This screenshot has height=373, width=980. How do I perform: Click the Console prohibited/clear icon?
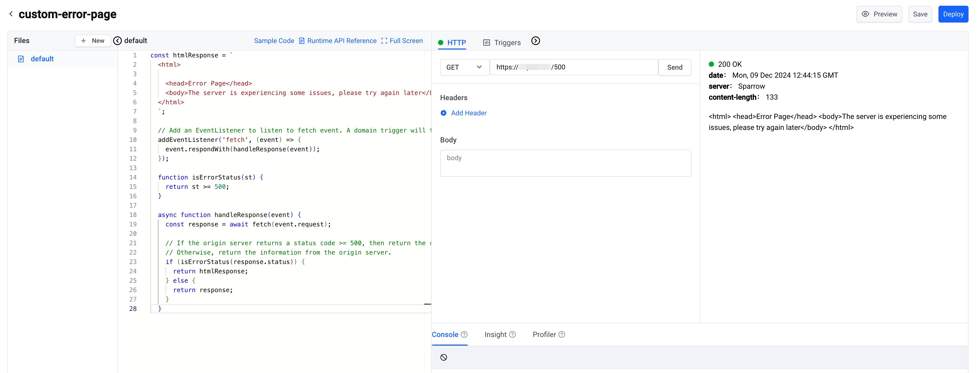tap(444, 357)
